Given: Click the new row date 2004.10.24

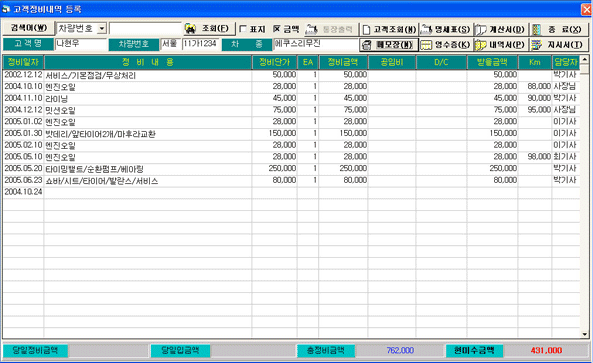Looking at the screenshot, I should point(23,192).
